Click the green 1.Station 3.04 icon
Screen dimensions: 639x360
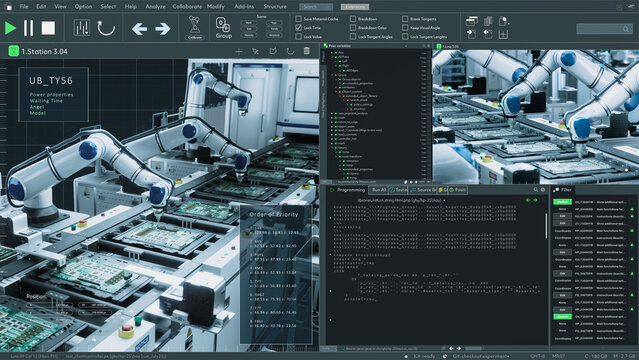click(14, 51)
